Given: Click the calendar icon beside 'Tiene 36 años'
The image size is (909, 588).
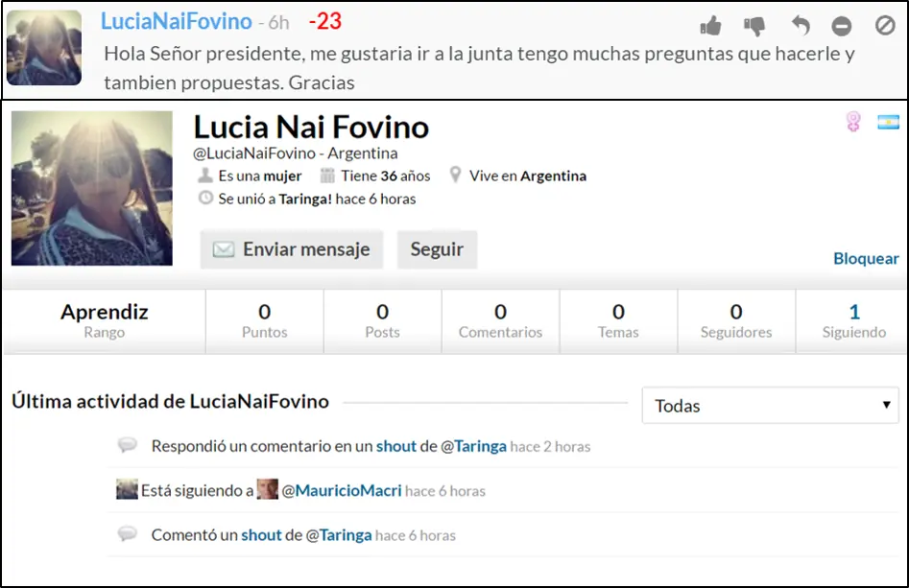Looking at the screenshot, I should (327, 176).
